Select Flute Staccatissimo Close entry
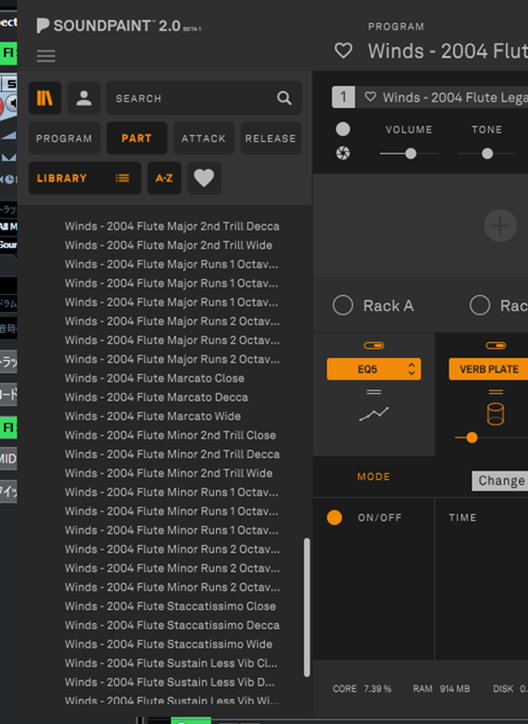 [x=170, y=606]
